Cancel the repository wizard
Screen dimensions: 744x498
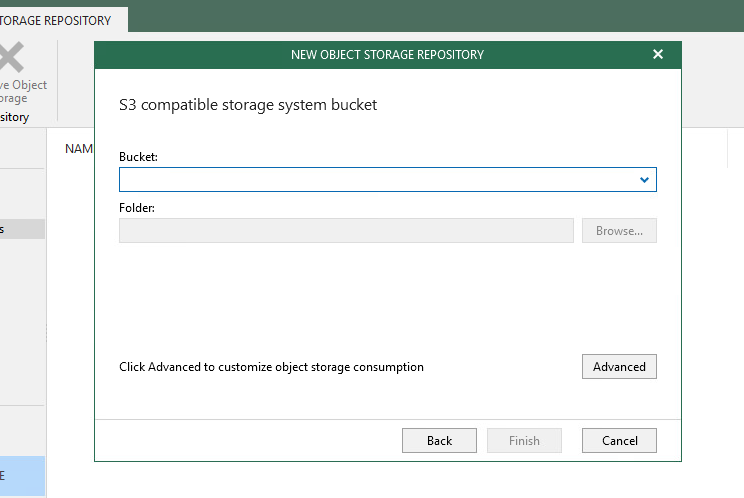click(619, 440)
